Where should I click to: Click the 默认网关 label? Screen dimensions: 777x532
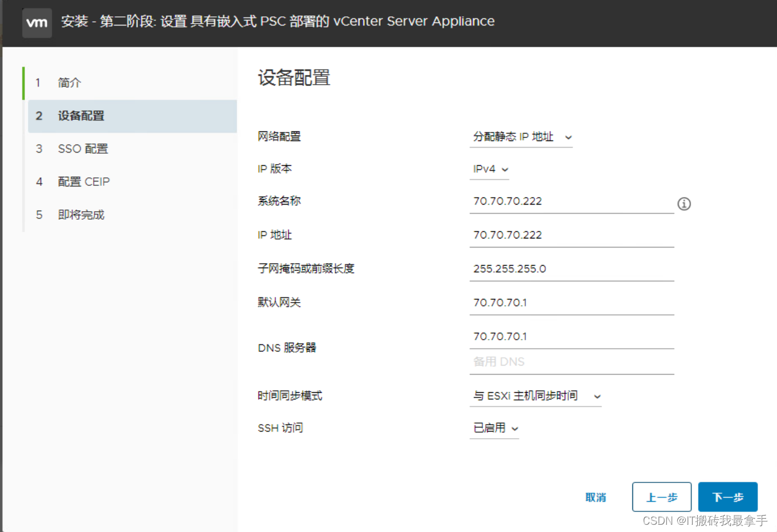[280, 303]
